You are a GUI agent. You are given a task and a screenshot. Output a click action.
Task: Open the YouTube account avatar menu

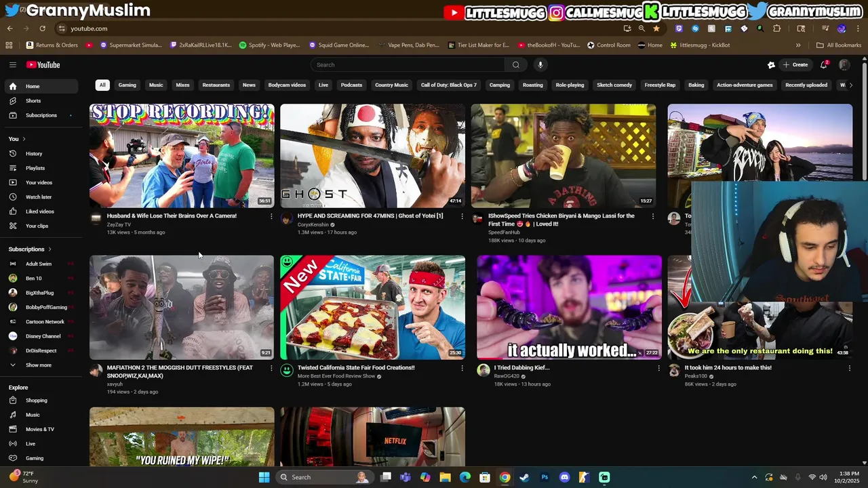tap(844, 65)
